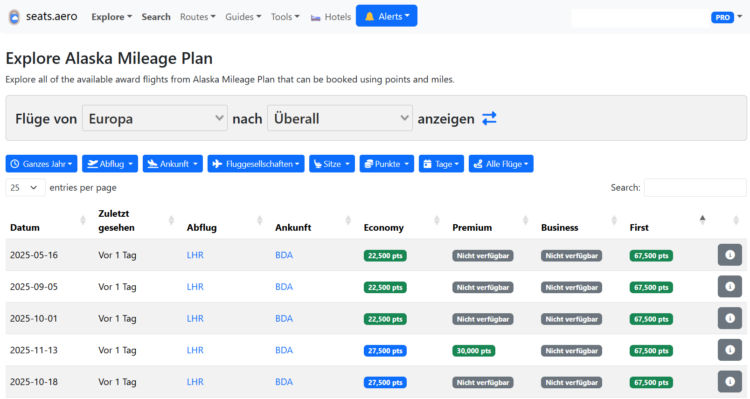Click Premium 30,000 pts badge for 2025-11-13
This screenshot has width=750, height=399.
pyautogui.click(x=474, y=351)
